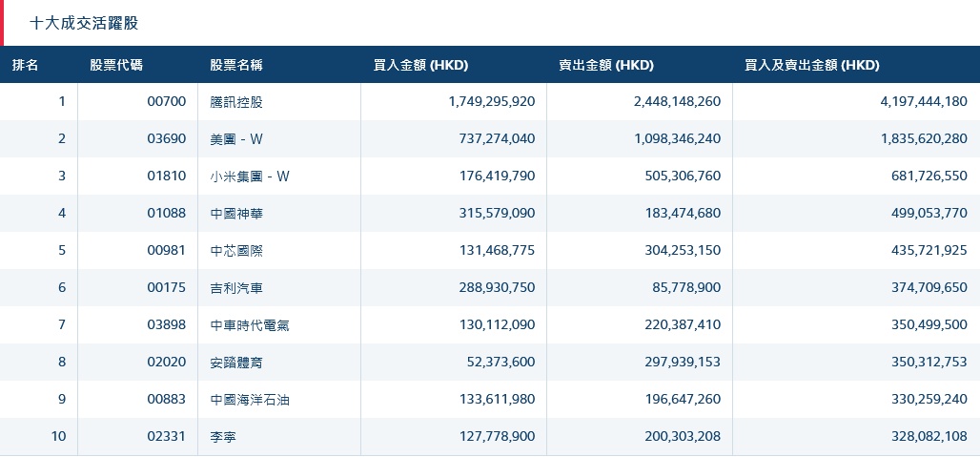Screen dimensions: 980x457
Task: Select stock name 中芯國際
Action: coord(236,251)
